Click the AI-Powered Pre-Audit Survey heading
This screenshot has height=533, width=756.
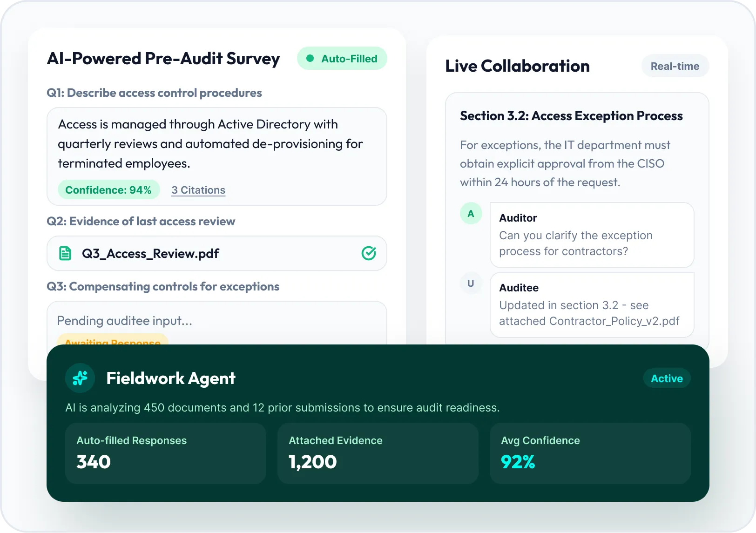click(x=163, y=59)
